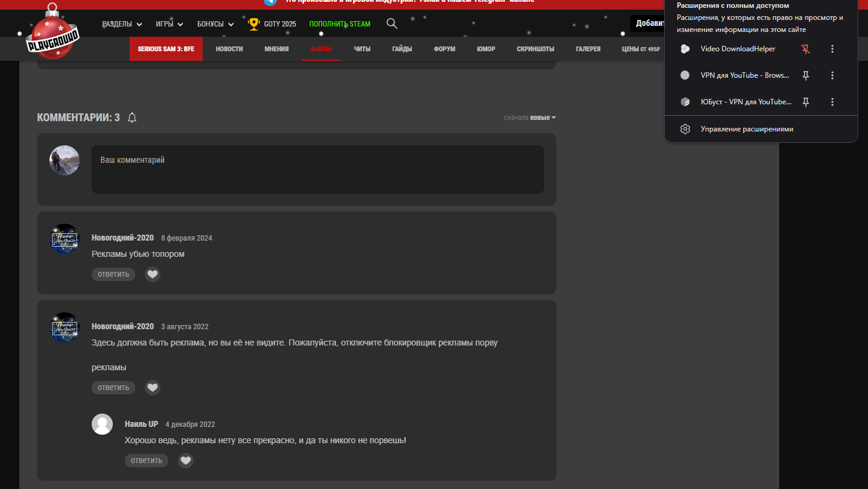This screenshot has width=868, height=489.
Task: Click the Video DownloadHelper extension icon
Action: (685, 49)
